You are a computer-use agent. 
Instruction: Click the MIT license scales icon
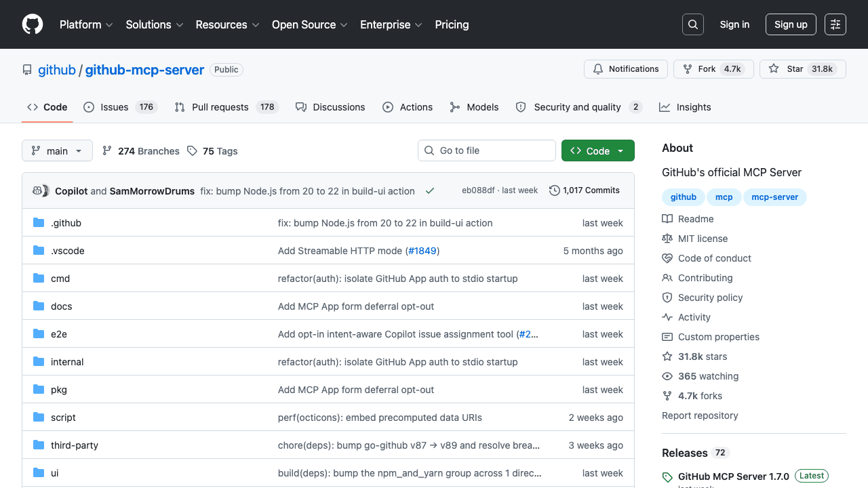pyautogui.click(x=667, y=239)
